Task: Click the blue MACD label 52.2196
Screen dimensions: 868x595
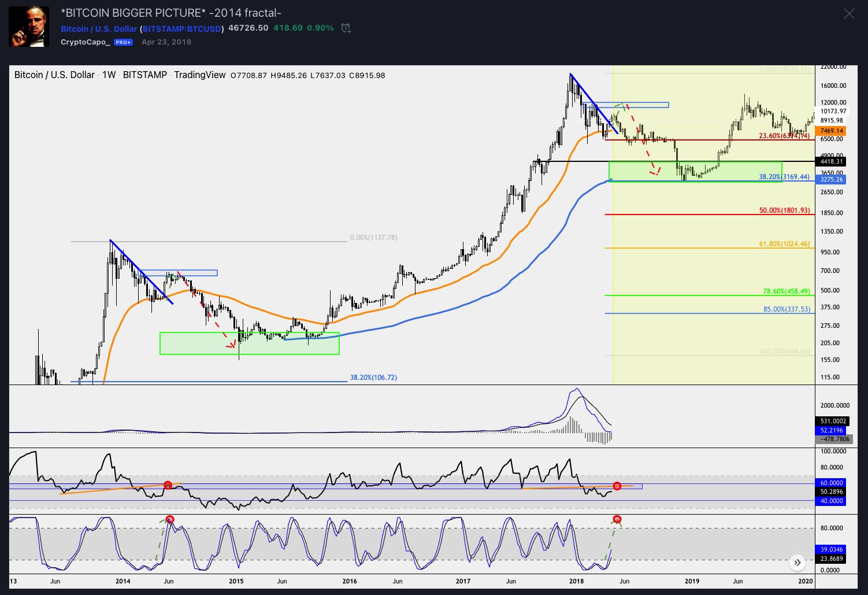Action: pyautogui.click(x=831, y=430)
